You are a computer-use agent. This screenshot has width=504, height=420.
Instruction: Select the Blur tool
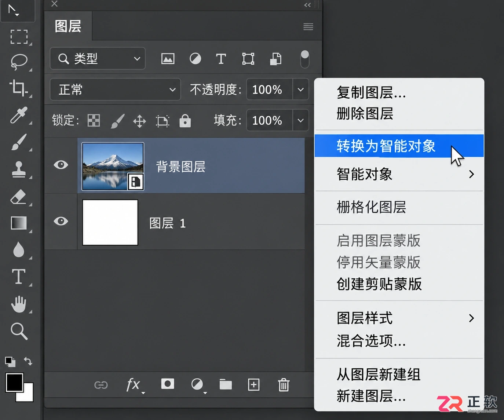tap(19, 250)
